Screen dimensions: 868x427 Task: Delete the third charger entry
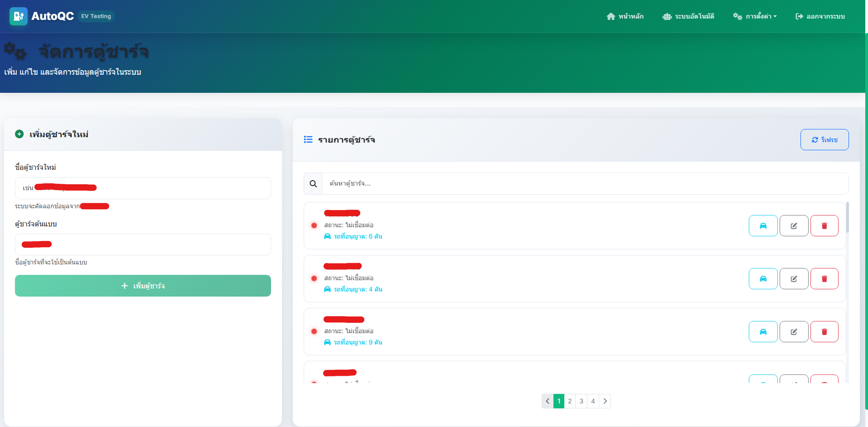click(x=824, y=331)
